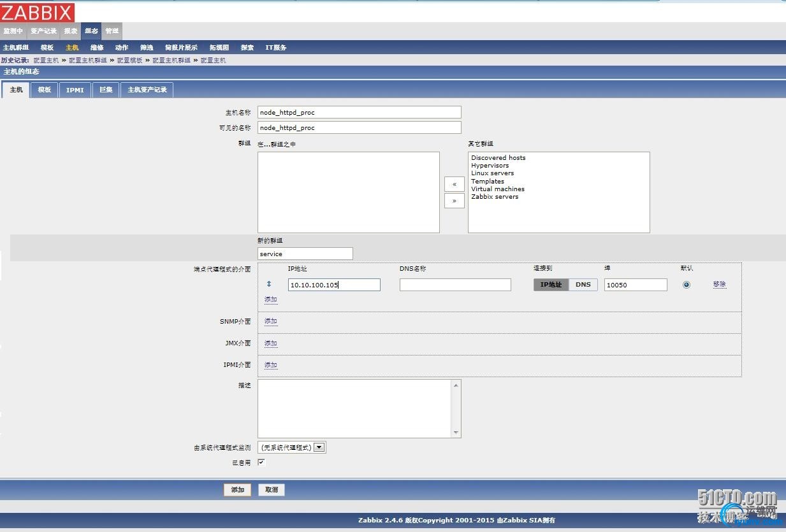Click the port field showing 10050

(636, 285)
